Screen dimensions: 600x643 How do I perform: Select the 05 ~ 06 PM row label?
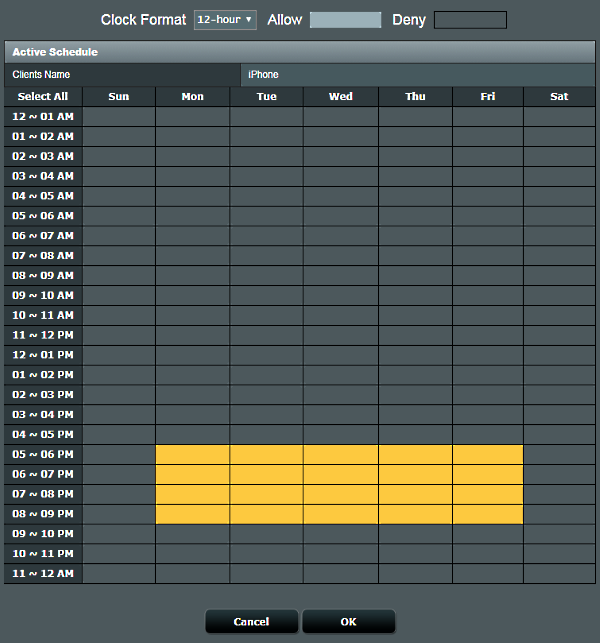pyautogui.click(x=43, y=454)
